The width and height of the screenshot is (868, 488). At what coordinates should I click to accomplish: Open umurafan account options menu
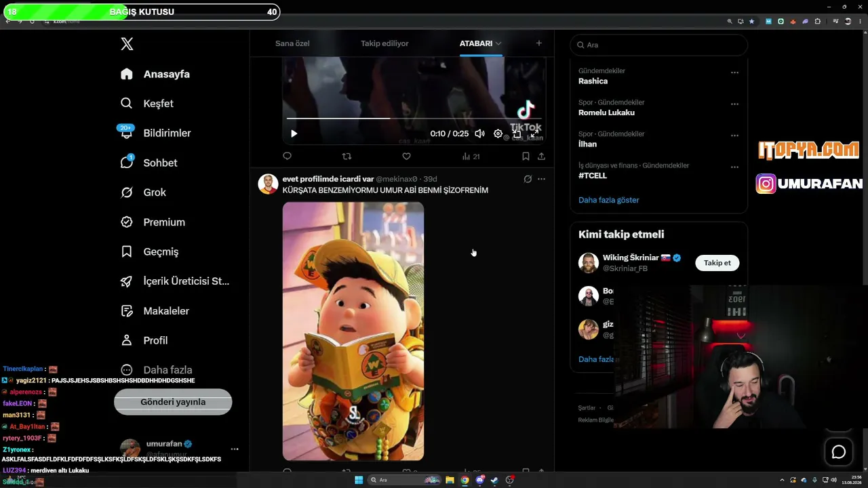point(235,449)
